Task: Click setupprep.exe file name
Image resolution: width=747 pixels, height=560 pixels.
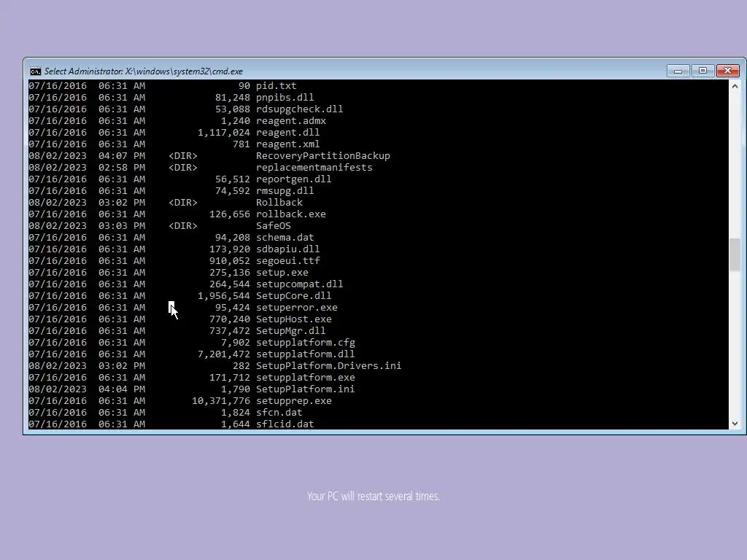Action: pyautogui.click(x=294, y=400)
